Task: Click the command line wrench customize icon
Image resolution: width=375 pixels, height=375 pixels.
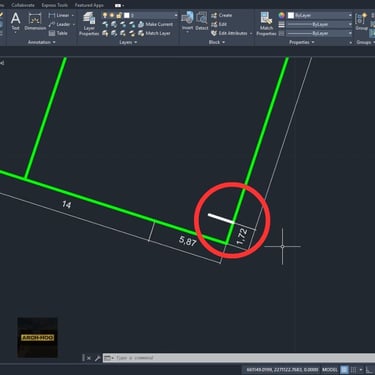Action: (97, 358)
